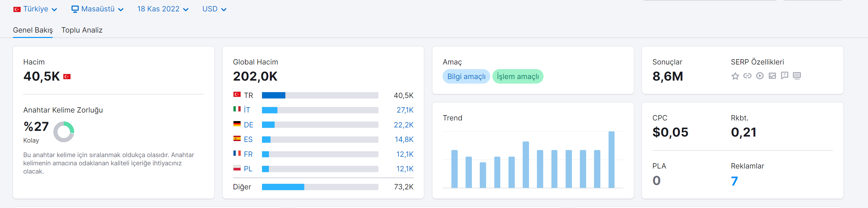Click the Germany flag in Global Hacim

[x=237, y=124]
